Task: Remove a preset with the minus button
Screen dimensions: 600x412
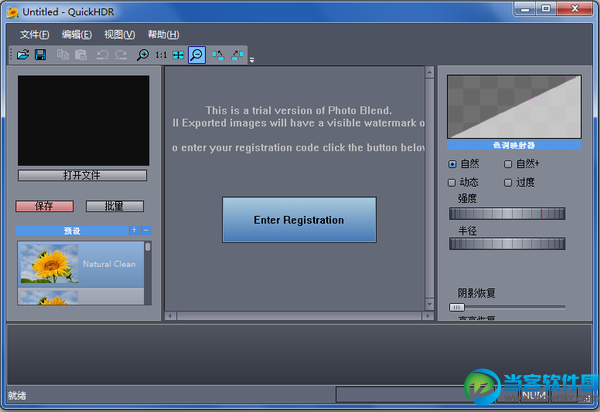Action: (146, 230)
